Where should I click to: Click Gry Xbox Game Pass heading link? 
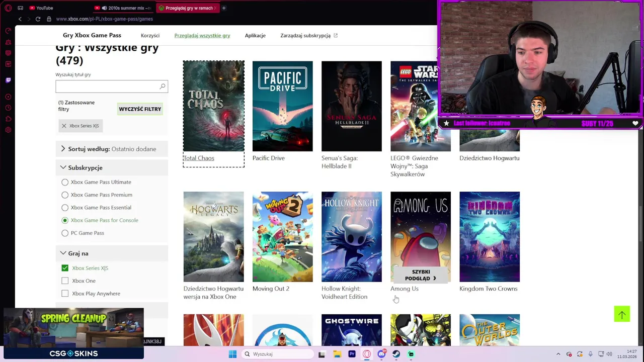point(92,35)
